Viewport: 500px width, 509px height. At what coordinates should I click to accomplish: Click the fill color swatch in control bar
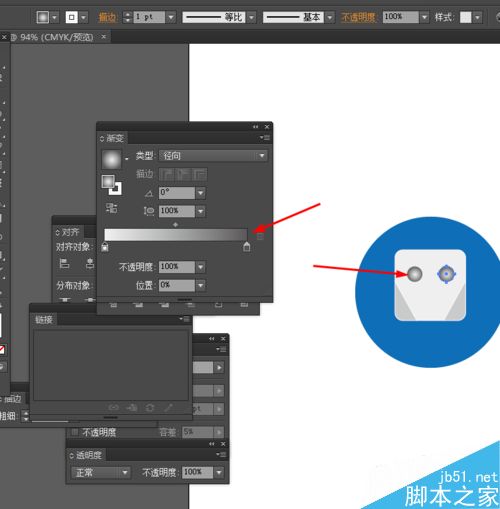coord(43,17)
